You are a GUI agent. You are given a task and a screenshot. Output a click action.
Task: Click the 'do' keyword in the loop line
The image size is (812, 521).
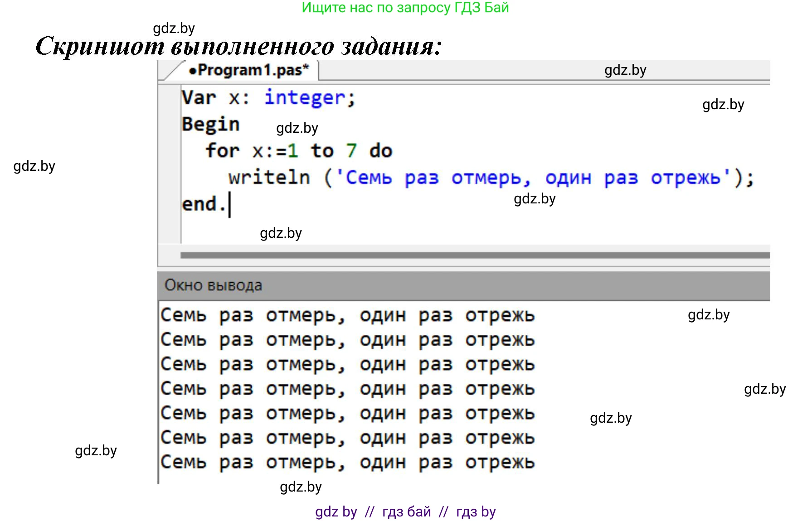380,151
